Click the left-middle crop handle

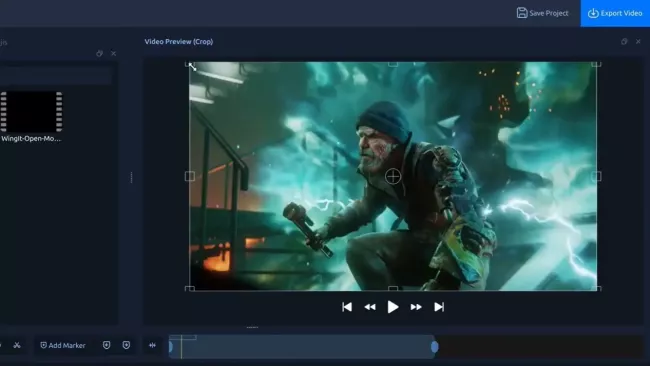(190, 176)
